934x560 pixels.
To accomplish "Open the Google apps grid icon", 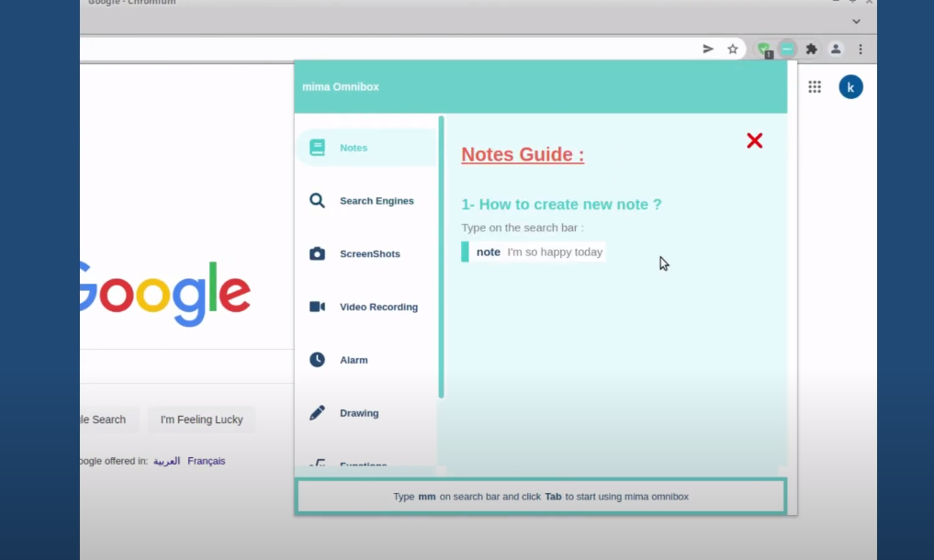I will [815, 86].
